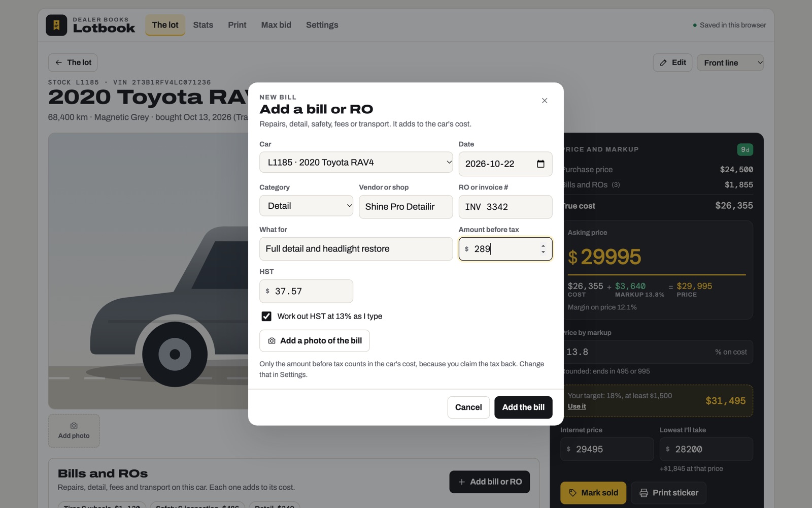Focus the What for description field
The width and height of the screenshot is (812, 508).
pos(356,249)
